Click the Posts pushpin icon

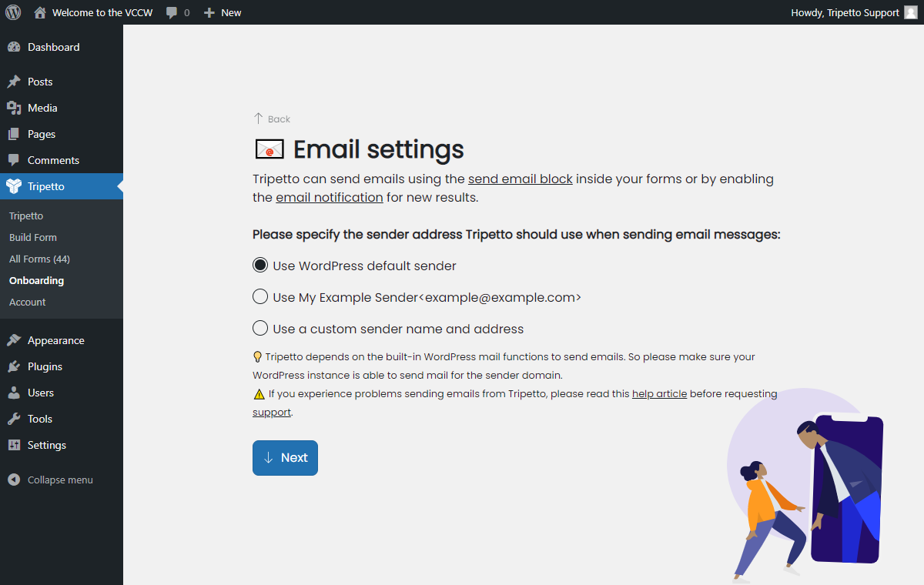click(14, 82)
